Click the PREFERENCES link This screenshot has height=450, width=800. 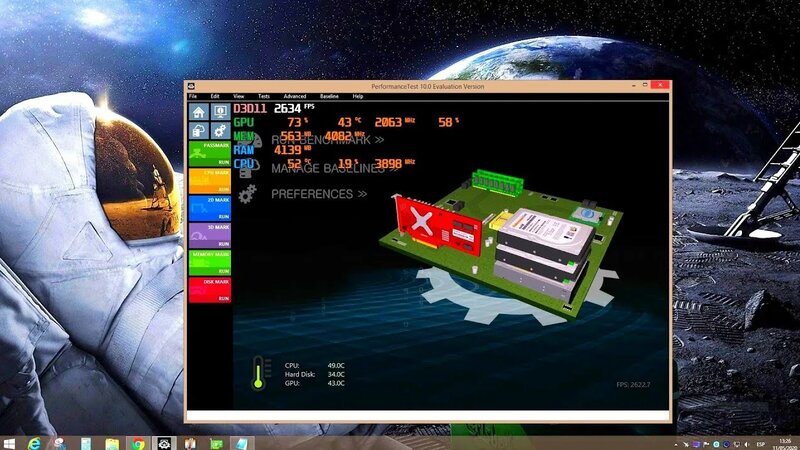[x=319, y=194]
